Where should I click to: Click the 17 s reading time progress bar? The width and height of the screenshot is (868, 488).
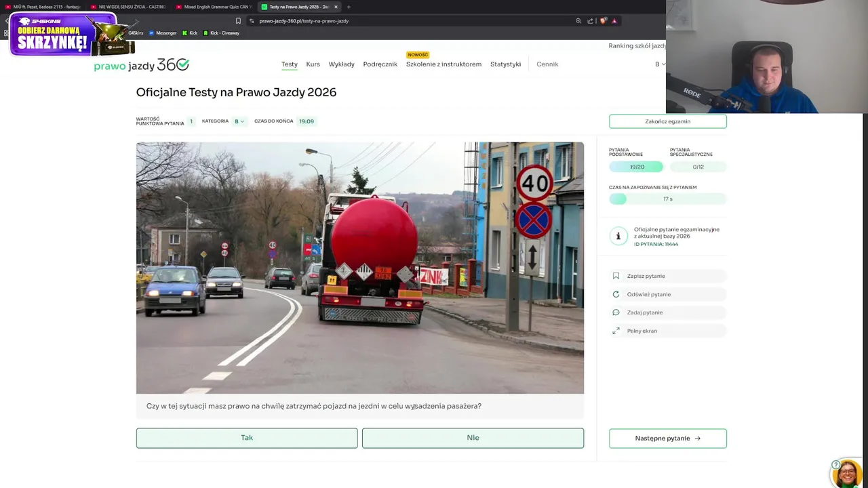click(668, 199)
